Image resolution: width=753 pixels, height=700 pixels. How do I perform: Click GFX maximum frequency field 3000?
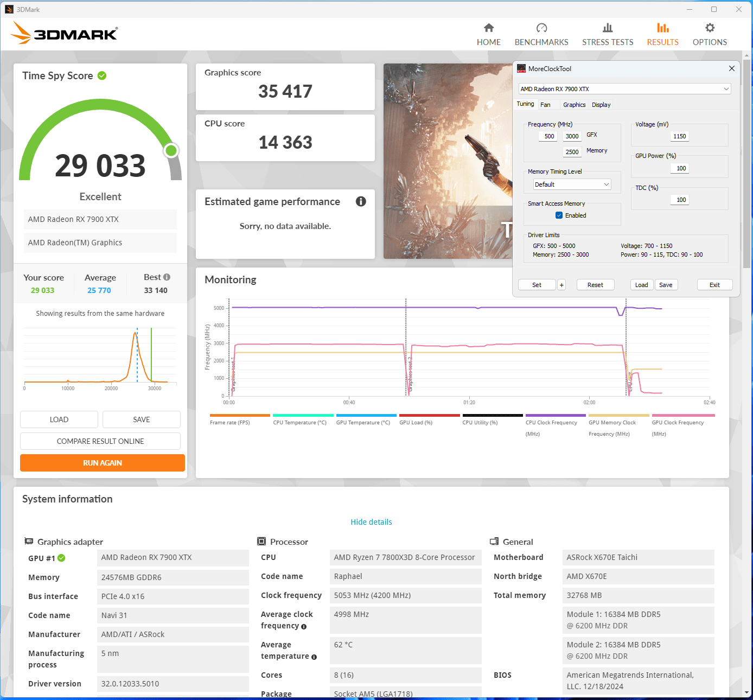(x=572, y=136)
